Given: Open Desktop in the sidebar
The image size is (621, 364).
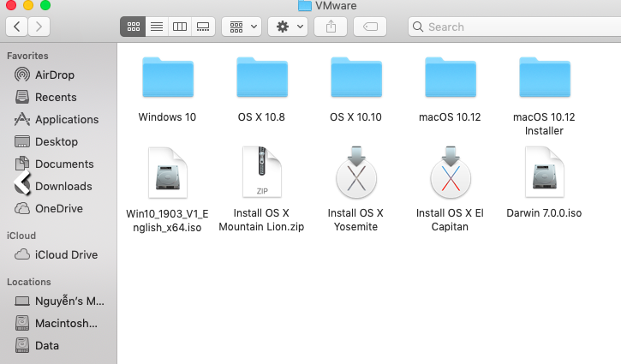Looking at the screenshot, I should pos(58,141).
